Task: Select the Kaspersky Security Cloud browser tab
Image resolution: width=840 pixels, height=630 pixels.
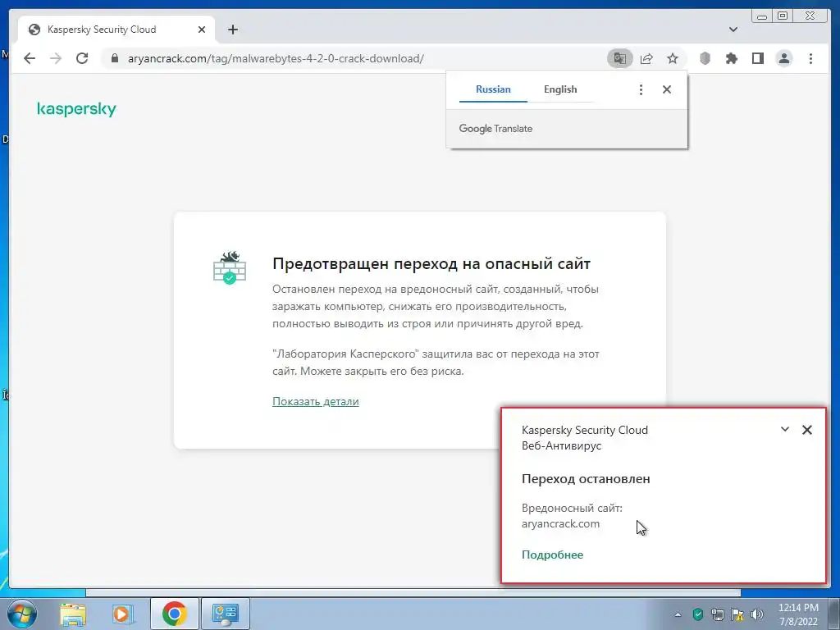Action: point(116,30)
